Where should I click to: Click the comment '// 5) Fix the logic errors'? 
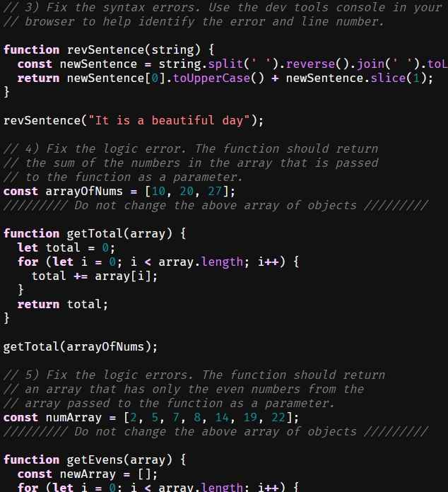click(194, 375)
